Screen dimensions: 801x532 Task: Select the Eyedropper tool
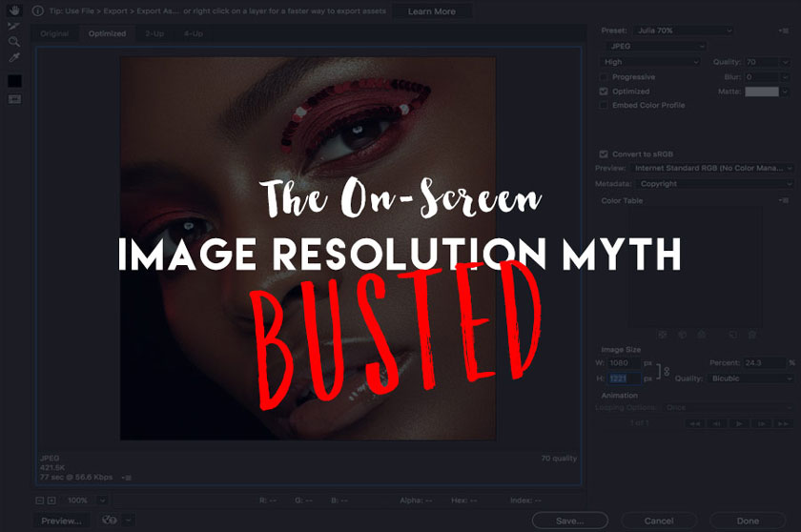(14, 58)
